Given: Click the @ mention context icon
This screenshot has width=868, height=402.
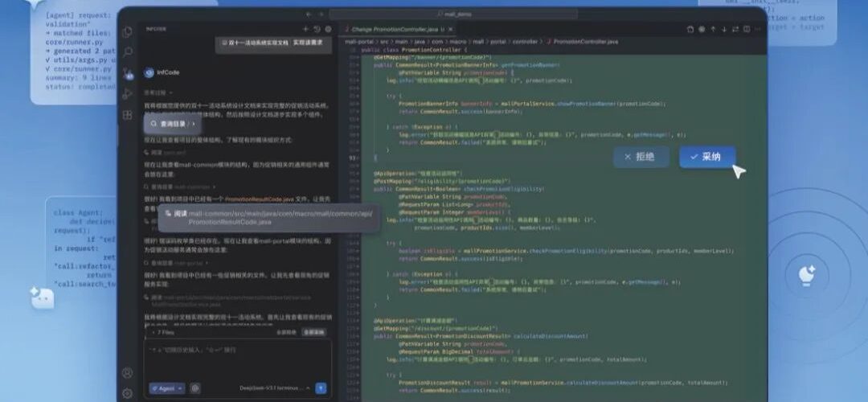Looking at the screenshot, I should pos(195,388).
